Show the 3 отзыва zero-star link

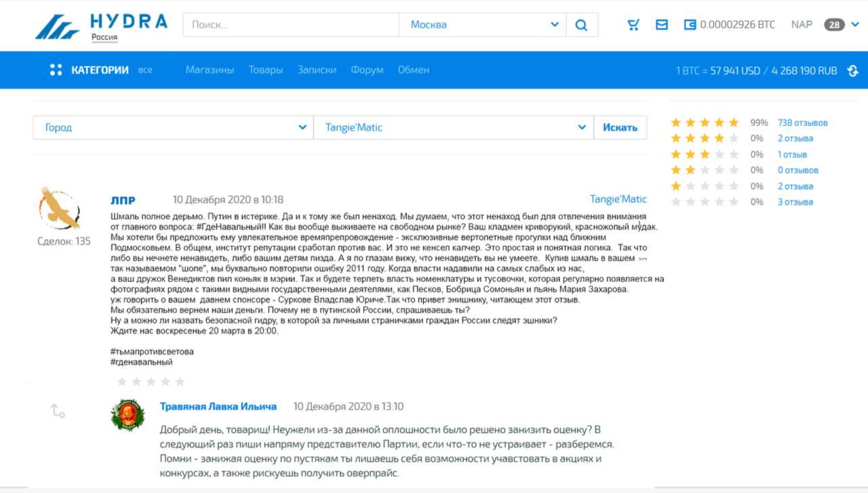795,202
